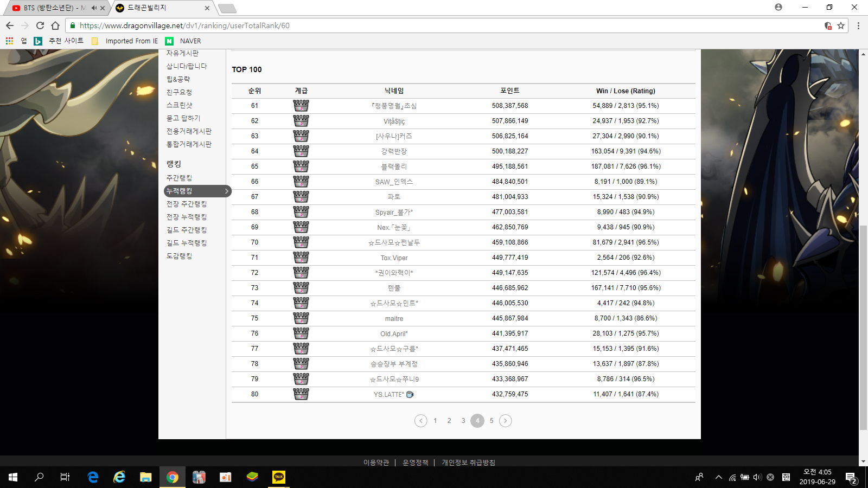Click the browser home icon

[x=55, y=25]
